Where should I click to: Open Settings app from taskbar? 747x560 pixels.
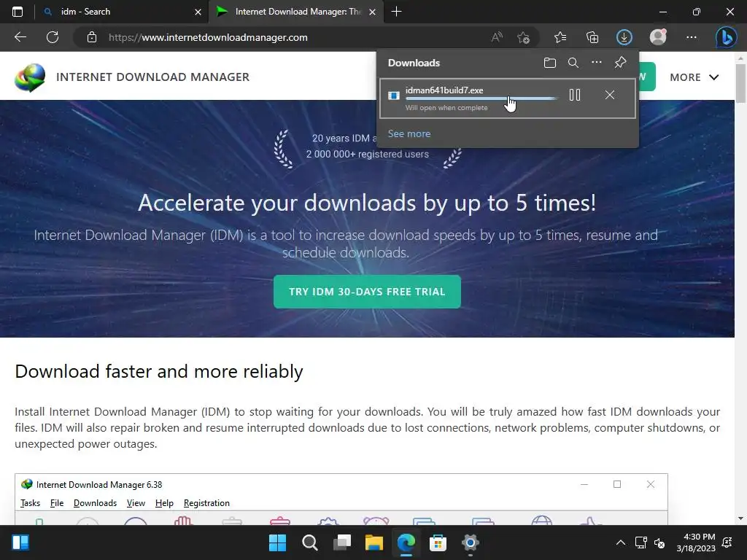point(471,542)
